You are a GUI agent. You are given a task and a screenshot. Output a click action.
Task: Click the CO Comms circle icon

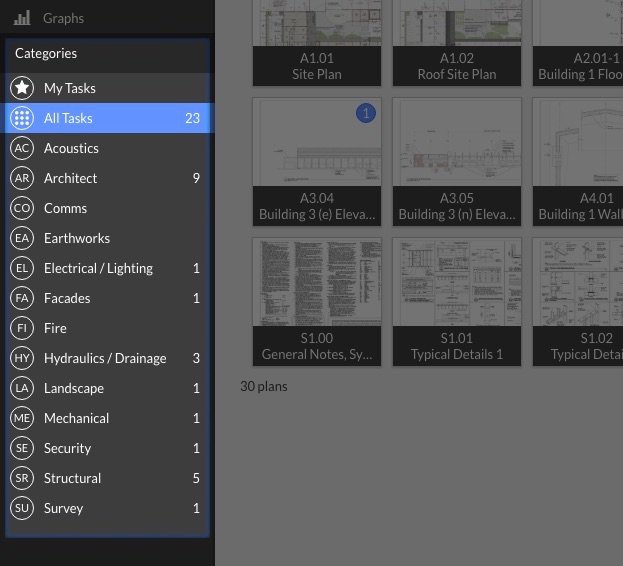(x=22, y=208)
